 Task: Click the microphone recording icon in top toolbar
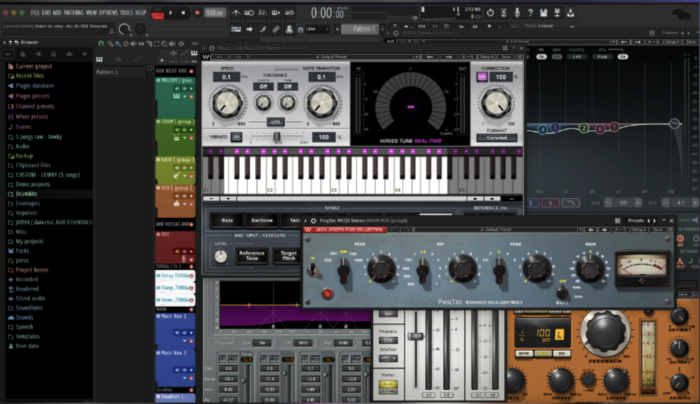pos(517,13)
